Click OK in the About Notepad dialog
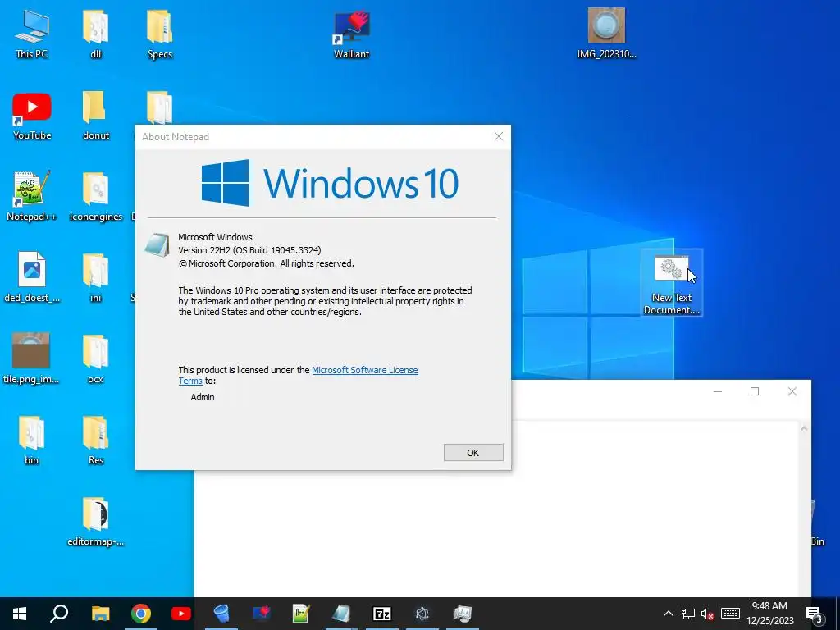Viewport: 840px width, 630px height. coord(473,453)
